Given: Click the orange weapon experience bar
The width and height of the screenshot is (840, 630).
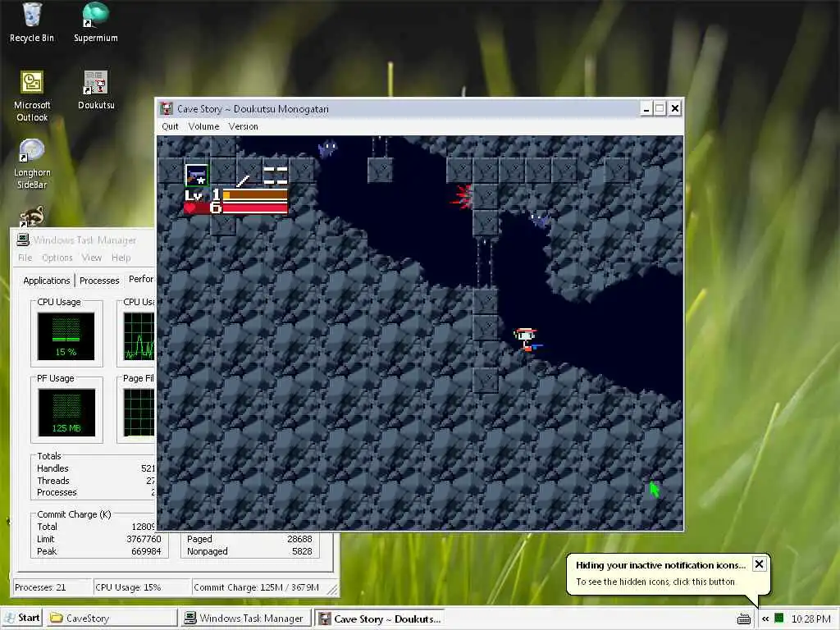Looking at the screenshot, I should pyautogui.click(x=255, y=195).
